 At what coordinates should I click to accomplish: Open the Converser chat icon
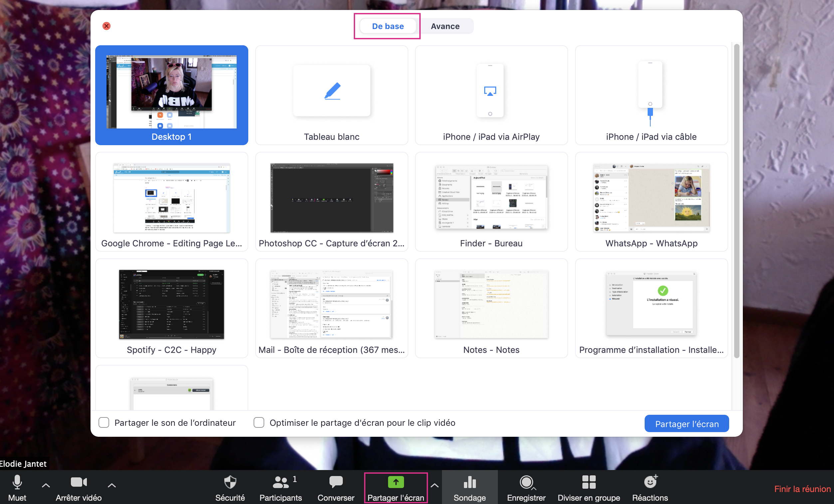click(x=336, y=482)
